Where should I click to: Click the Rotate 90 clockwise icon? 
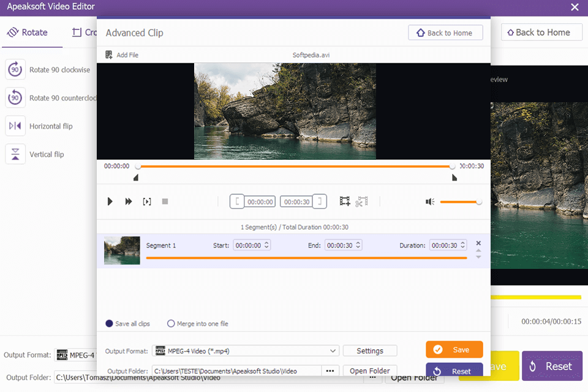point(15,69)
